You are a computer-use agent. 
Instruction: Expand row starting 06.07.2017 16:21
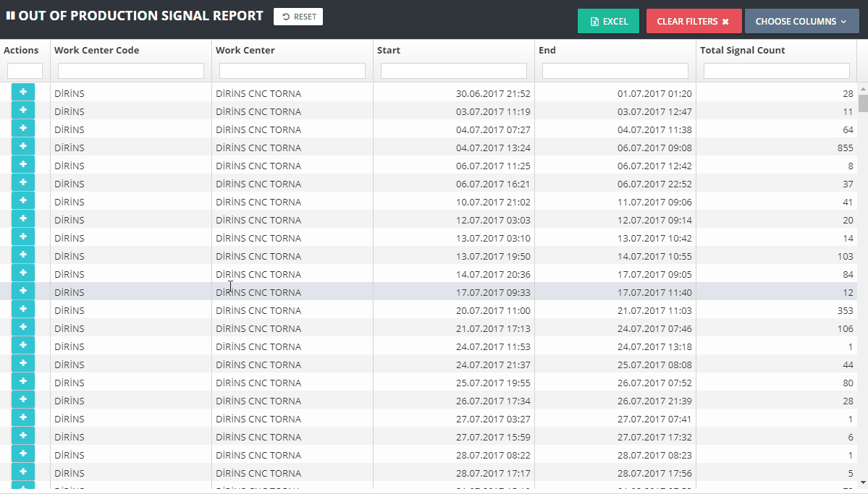pos(23,182)
